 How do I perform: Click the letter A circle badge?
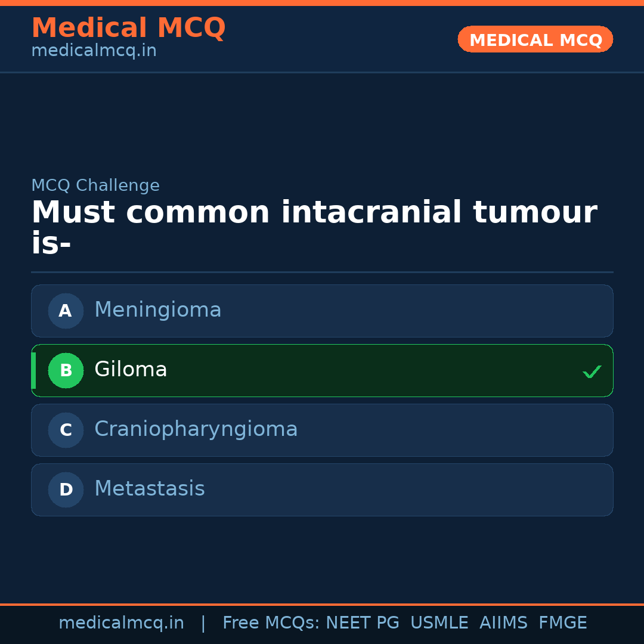coord(66,311)
